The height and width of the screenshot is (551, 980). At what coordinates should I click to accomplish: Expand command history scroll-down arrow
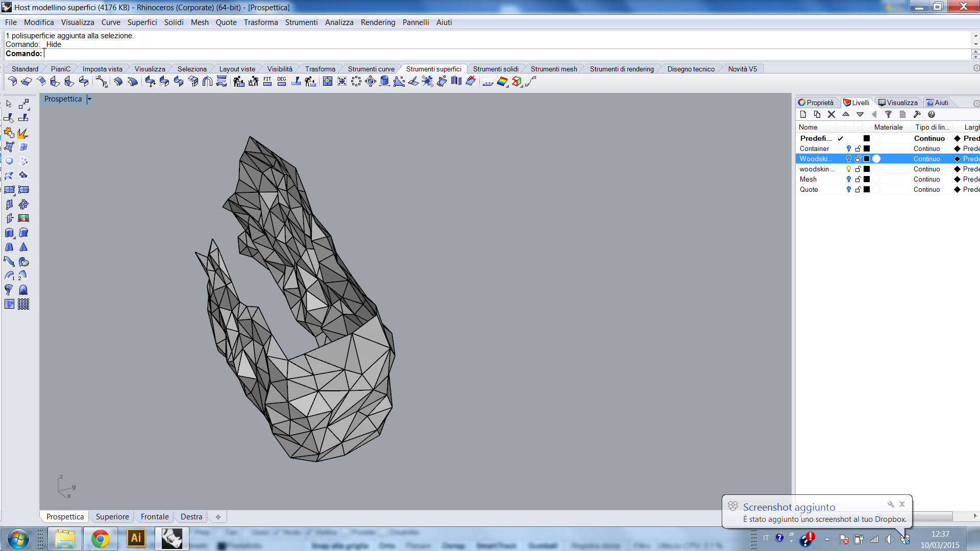[975, 44]
